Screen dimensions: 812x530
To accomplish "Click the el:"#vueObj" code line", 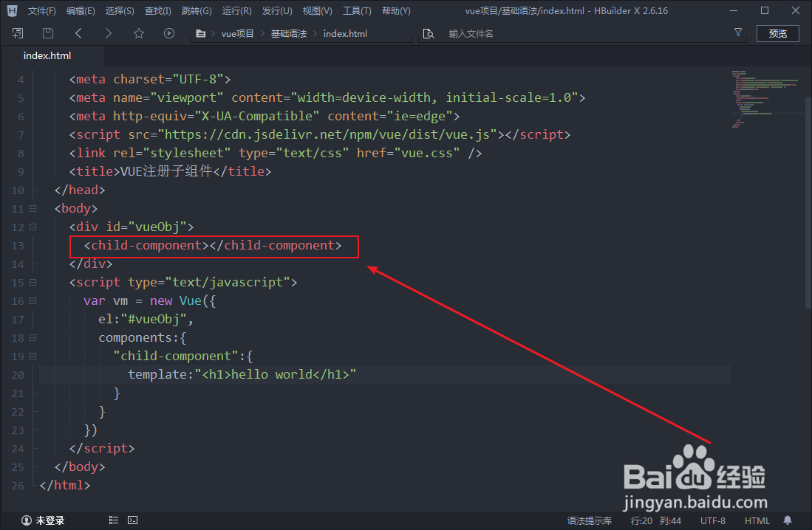I will pos(146,320).
